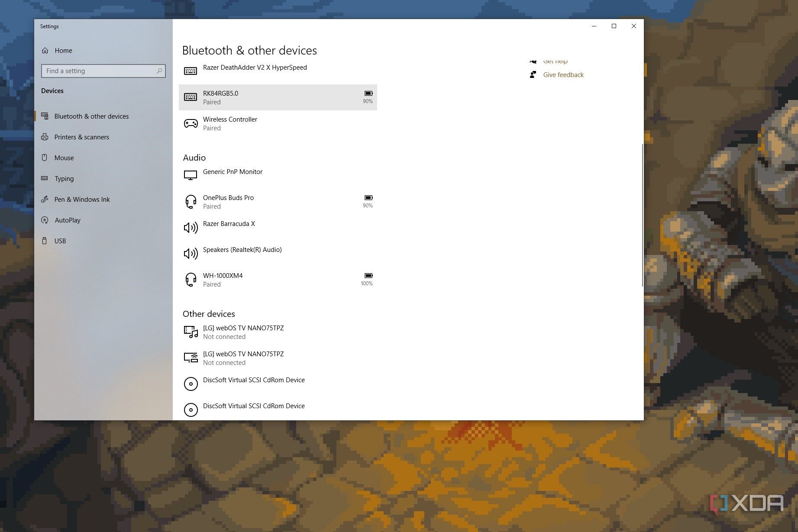This screenshot has height=532, width=798.
Task: Click the first LG webOS TV media icon
Action: pos(191,332)
